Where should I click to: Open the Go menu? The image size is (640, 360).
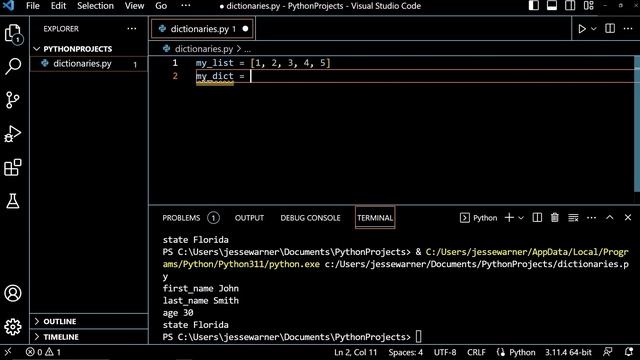tap(161, 6)
